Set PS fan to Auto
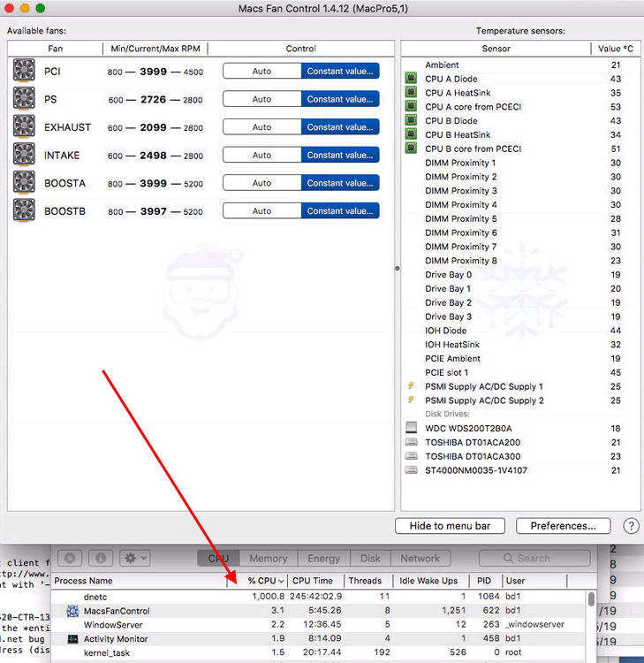The height and width of the screenshot is (663, 644). pos(262,99)
